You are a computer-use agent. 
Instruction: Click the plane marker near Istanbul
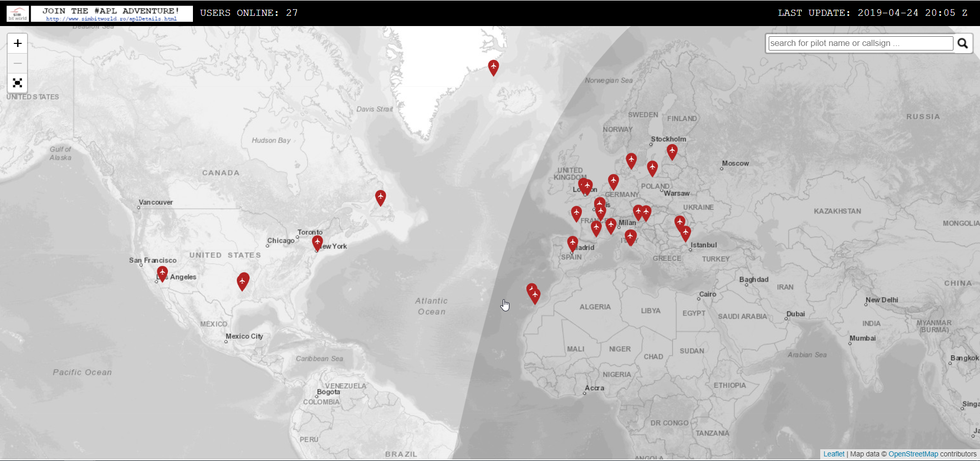click(685, 233)
